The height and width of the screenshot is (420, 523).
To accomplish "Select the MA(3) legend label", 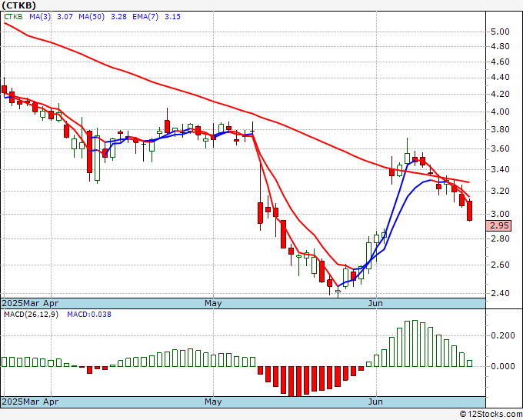I will click(x=40, y=17).
